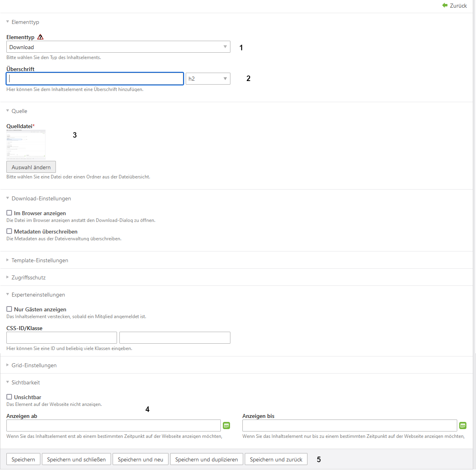Expand the Zugriffsschutz section
476x475 pixels.
(x=28, y=277)
